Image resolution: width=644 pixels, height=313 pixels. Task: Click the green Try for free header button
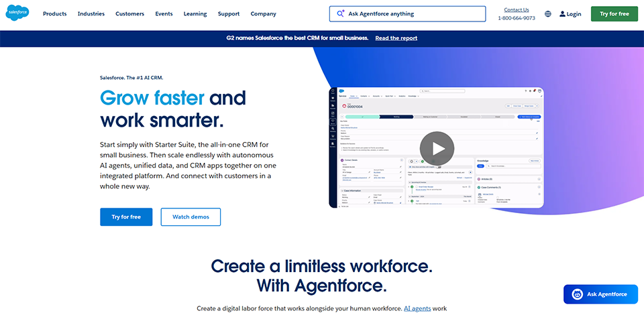click(614, 13)
